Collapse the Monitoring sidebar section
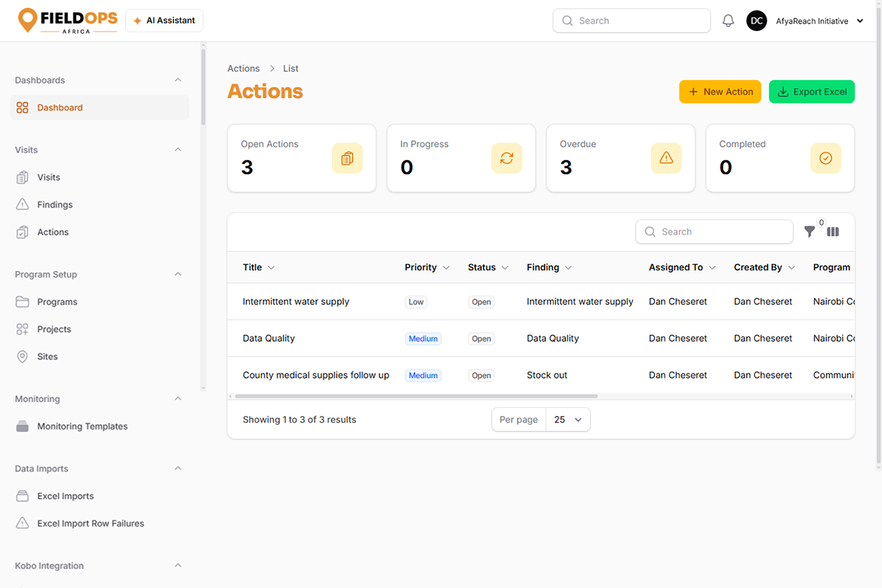The width and height of the screenshot is (882, 588). click(178, 399)
